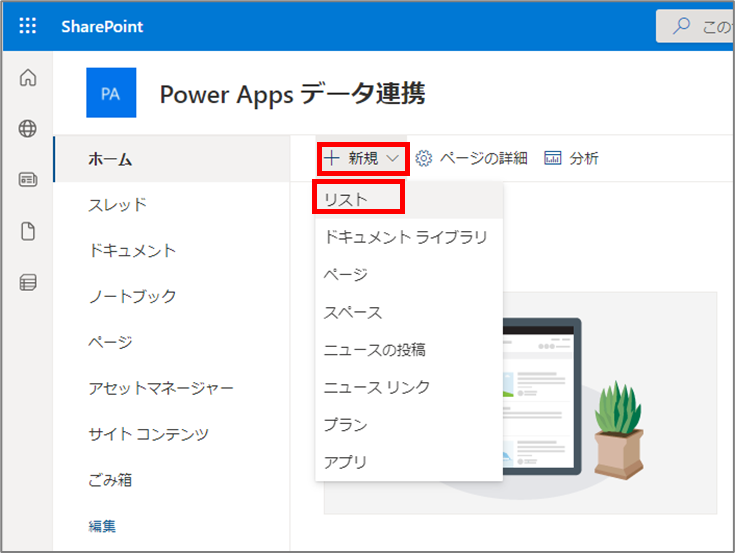Open the lists icon in left rail
Screen dimensions: 735x553
click(28, 282)
